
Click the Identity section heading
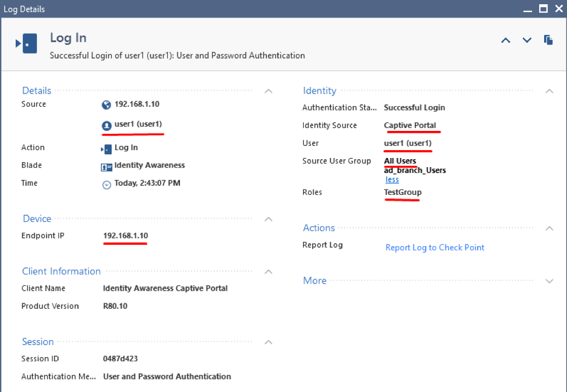[319, 90]
